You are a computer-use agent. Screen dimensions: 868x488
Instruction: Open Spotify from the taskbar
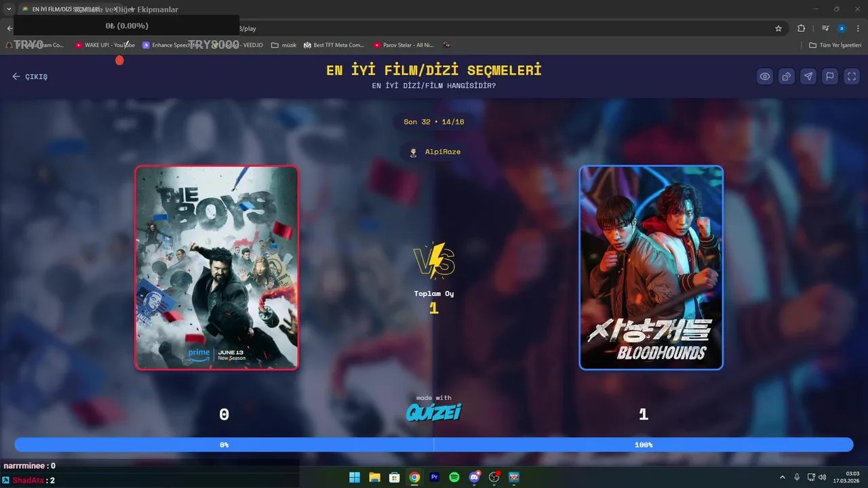point(454,477)
